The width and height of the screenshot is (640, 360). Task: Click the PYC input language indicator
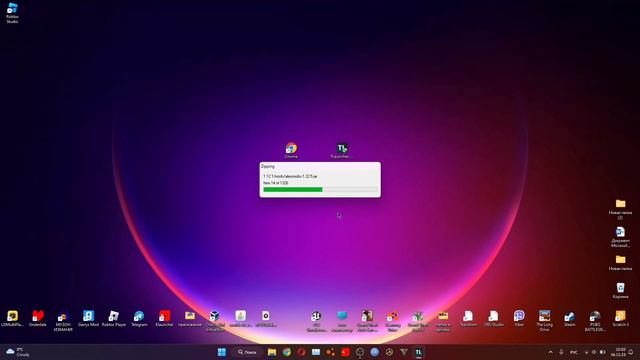[x=574, y=352]
